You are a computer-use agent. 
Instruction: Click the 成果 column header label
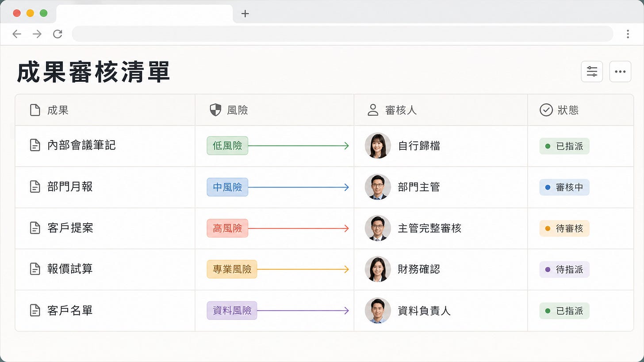coord(58,110)
